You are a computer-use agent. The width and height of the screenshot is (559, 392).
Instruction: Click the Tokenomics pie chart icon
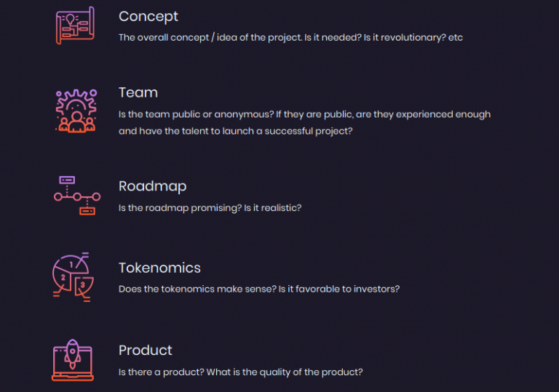pyautogui.click(x=73, y=277)
